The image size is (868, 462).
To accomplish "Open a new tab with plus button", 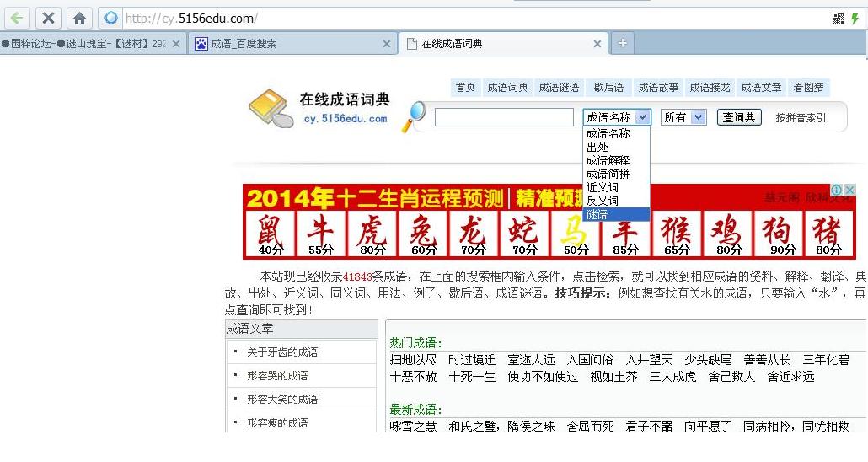I will pos(622,43).
